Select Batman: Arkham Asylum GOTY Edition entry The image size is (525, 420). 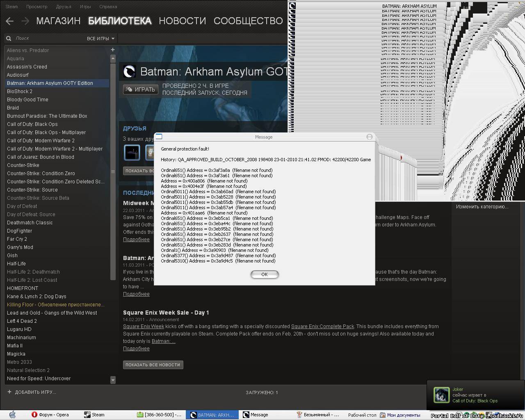click(x=57, y=83)
